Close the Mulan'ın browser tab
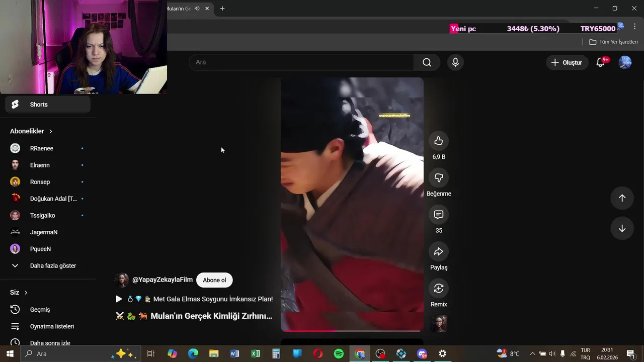The height and width of the screenshot is (362, 644). tap(207, 9)
